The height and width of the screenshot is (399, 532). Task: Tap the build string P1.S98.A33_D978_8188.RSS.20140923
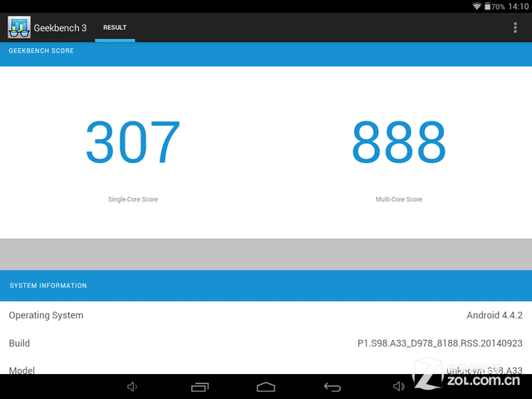[440, 343]
